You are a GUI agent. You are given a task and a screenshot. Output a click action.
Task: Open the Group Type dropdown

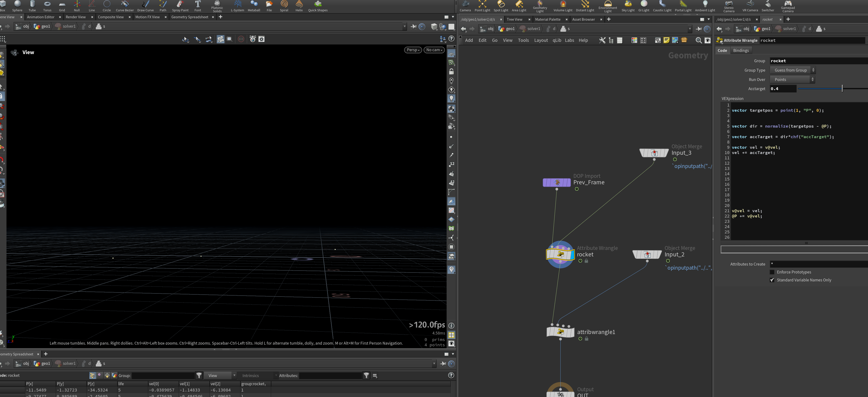coord(793,70)
